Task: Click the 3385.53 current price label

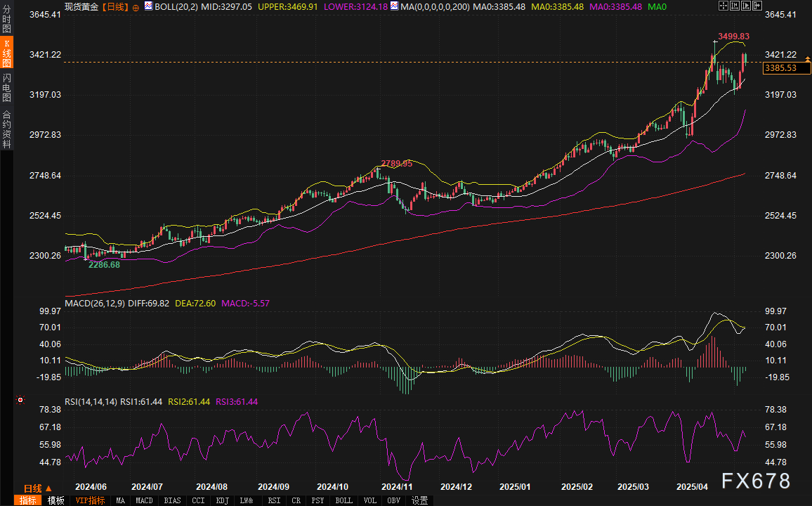Action: tap(780, 68)
